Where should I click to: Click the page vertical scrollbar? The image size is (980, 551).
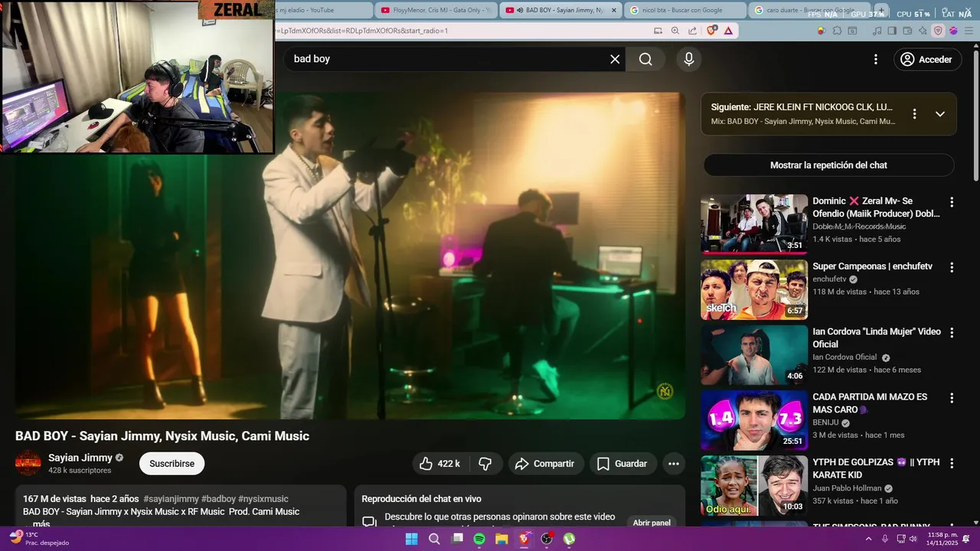[x=975, y=115]
